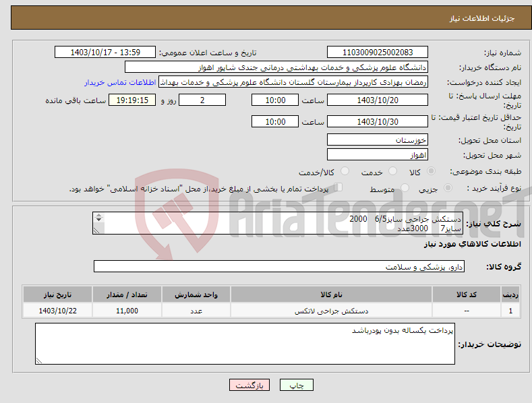Click the ایجاد کننده درخواست field

(293, 82)
